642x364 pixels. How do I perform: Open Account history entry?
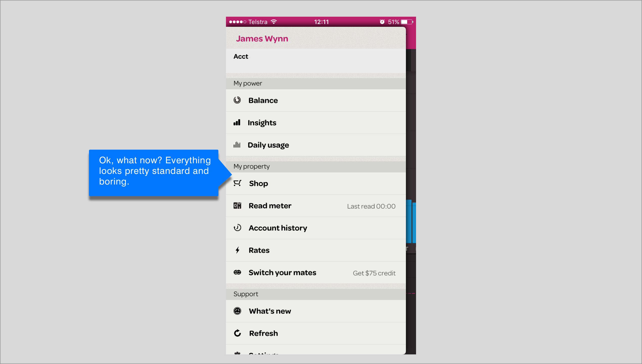(278, 228)
